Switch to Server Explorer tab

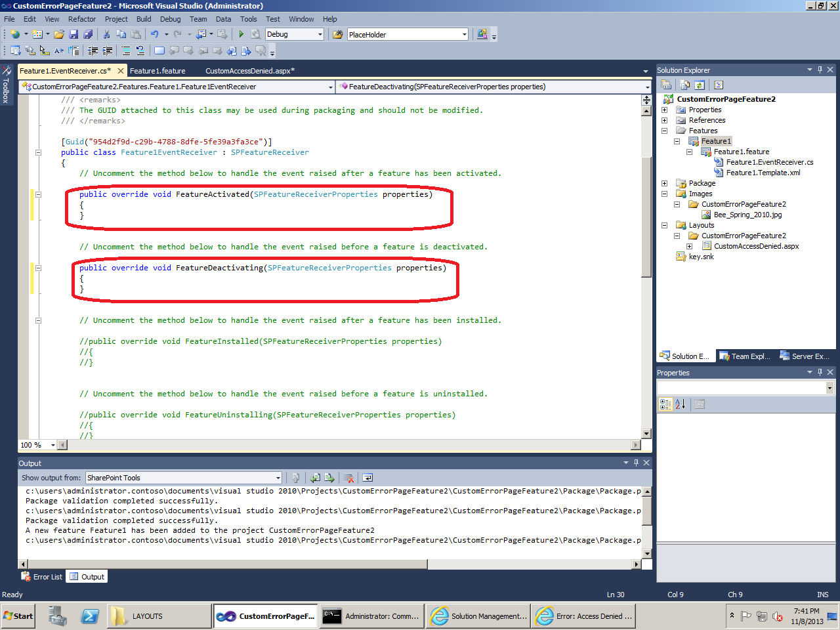805,356
